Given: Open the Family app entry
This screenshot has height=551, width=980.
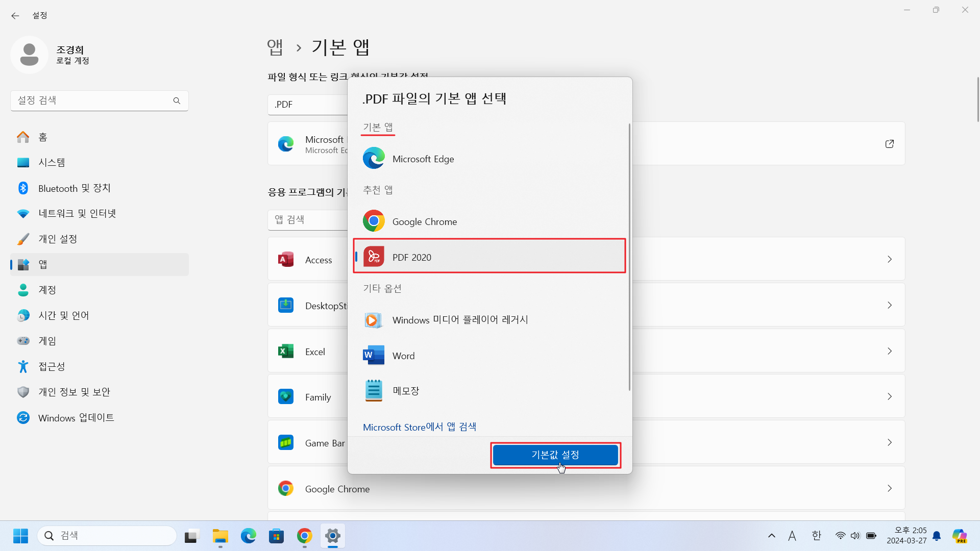Looking at the screenshot, I should [586, 396].
